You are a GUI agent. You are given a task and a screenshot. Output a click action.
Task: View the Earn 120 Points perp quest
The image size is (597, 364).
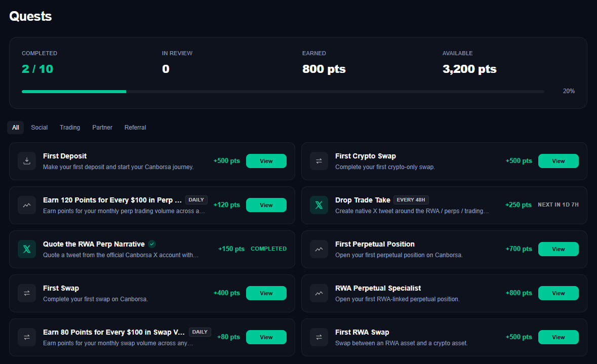266,205
